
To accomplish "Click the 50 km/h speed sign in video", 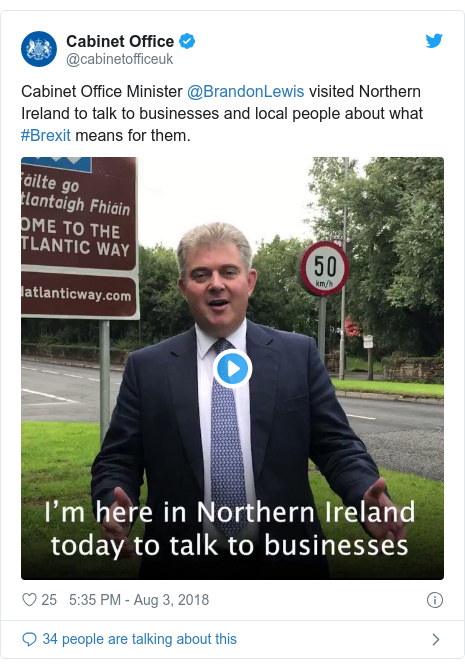I will [x=324, y=268].
